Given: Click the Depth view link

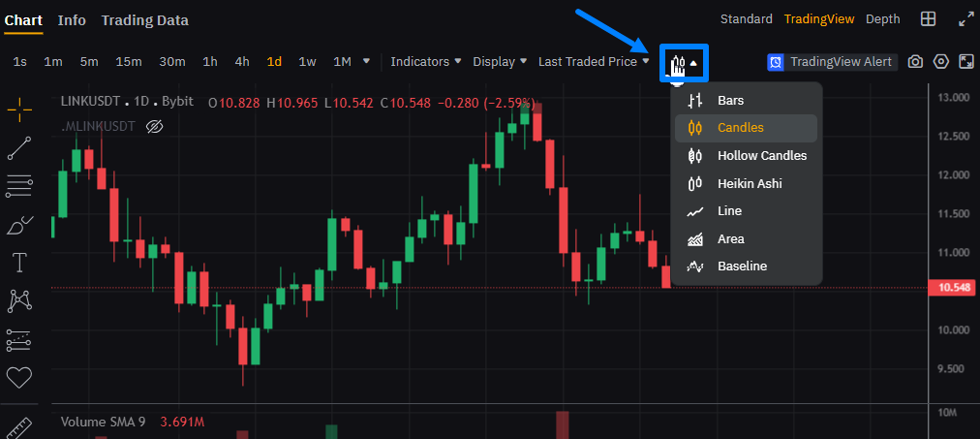Looking at the screenshot, I should tap(882, 19).
